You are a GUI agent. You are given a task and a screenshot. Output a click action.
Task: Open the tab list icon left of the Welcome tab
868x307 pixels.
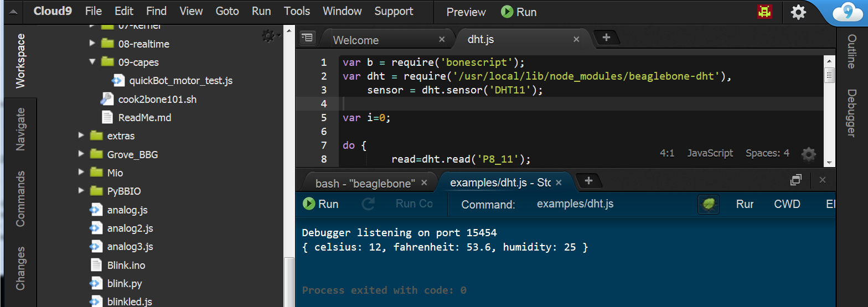307,38
